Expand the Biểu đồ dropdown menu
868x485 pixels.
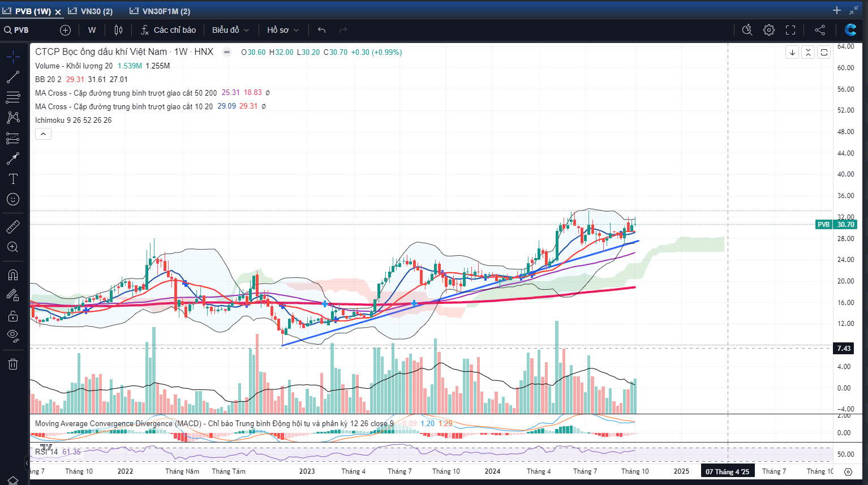tap(230, 30)
